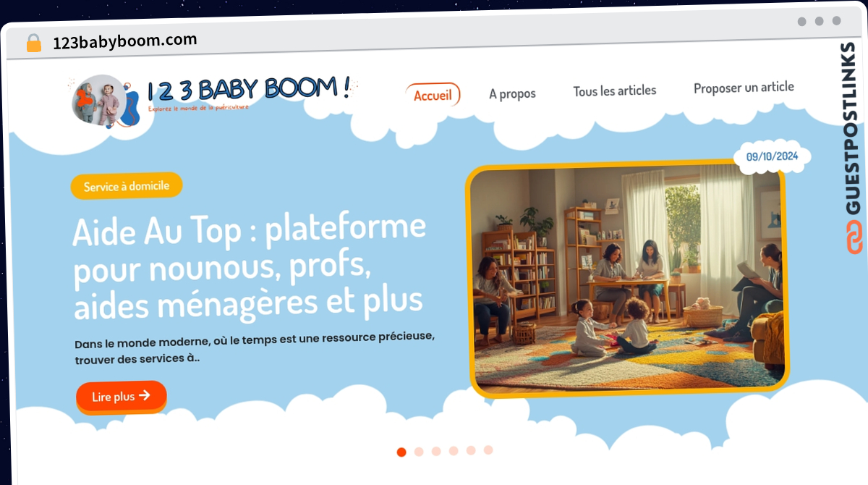Open Proposer un article link
The height and width of the screenshot is (485, 868).
click(744, 88)
